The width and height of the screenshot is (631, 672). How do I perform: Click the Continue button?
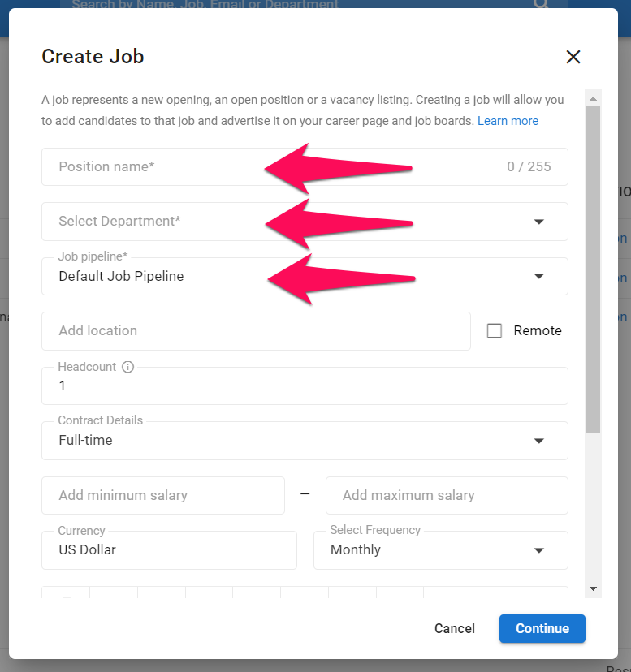(542, 628)
